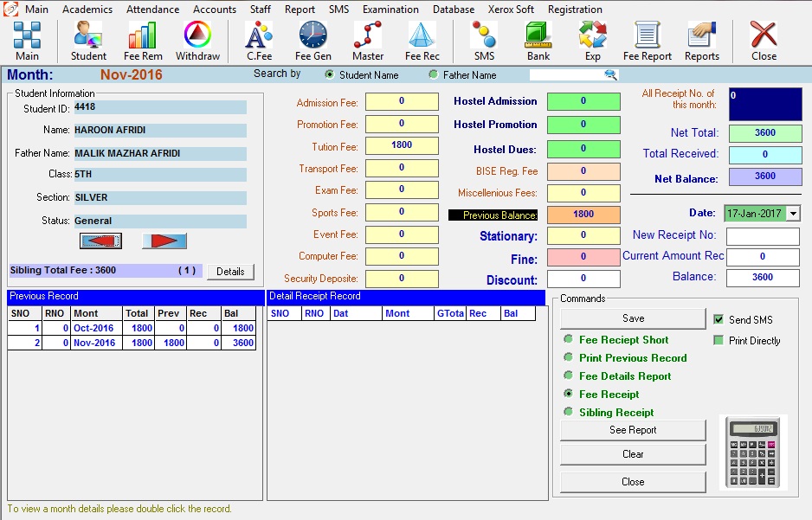812x520 pixels.
Task: Open the Accounts menu
Action: (x=215, y=10)
